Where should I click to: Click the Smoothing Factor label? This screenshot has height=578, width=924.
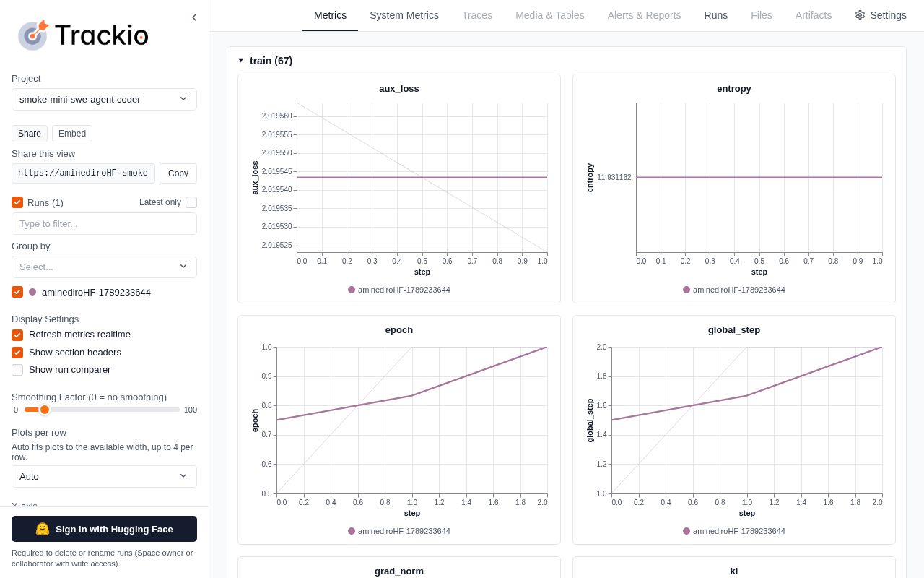pos(89,397)
